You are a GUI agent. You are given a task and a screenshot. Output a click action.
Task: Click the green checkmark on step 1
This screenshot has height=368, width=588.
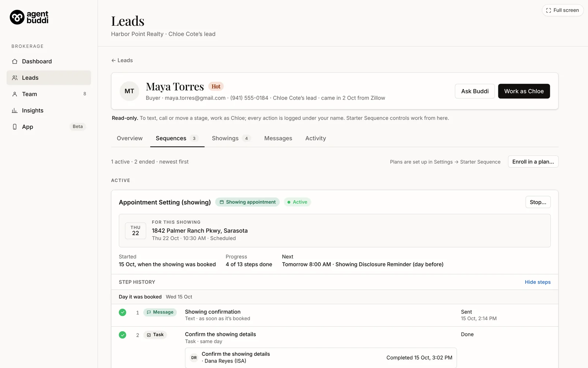click(x=122, y=312)
